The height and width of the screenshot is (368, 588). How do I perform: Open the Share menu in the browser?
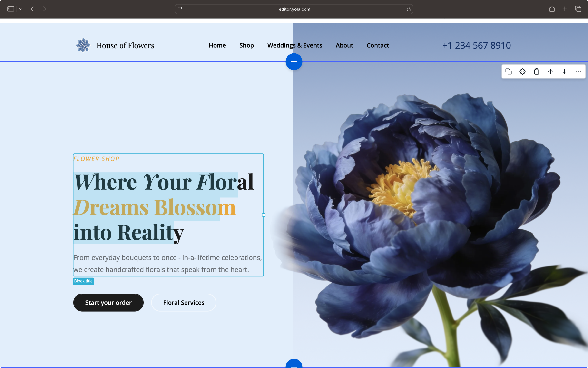552,9
